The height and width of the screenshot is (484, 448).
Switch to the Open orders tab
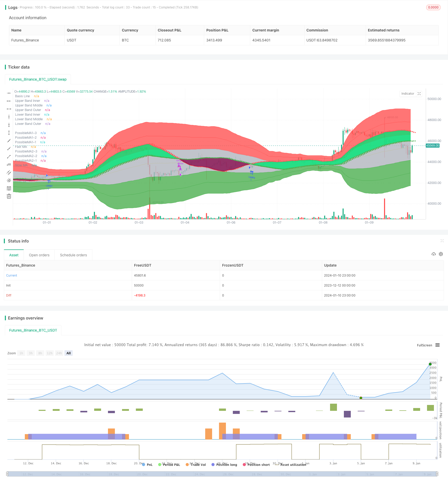(39, 255)
